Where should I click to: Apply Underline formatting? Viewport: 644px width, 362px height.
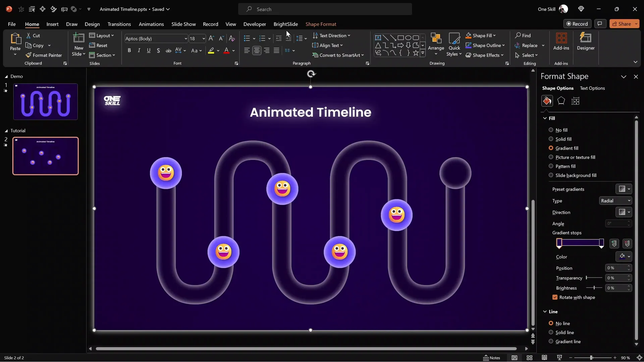149,51
